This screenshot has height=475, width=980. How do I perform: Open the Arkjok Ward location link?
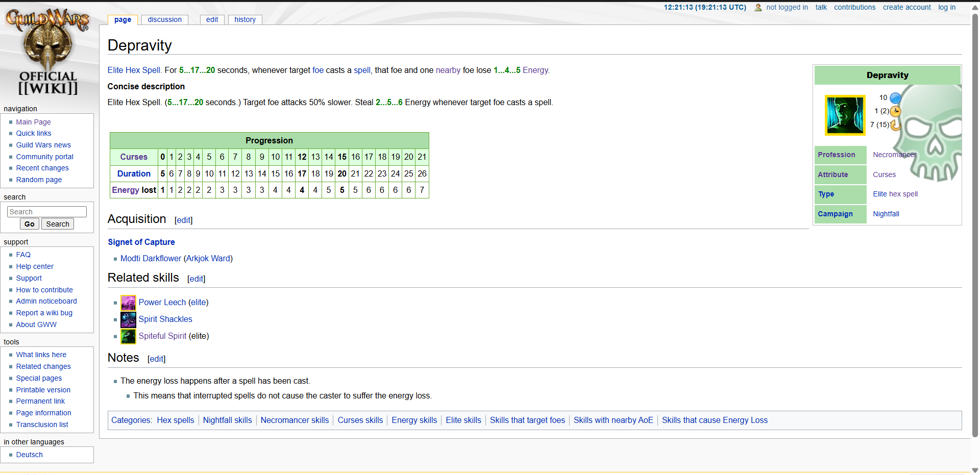point(208,259)
